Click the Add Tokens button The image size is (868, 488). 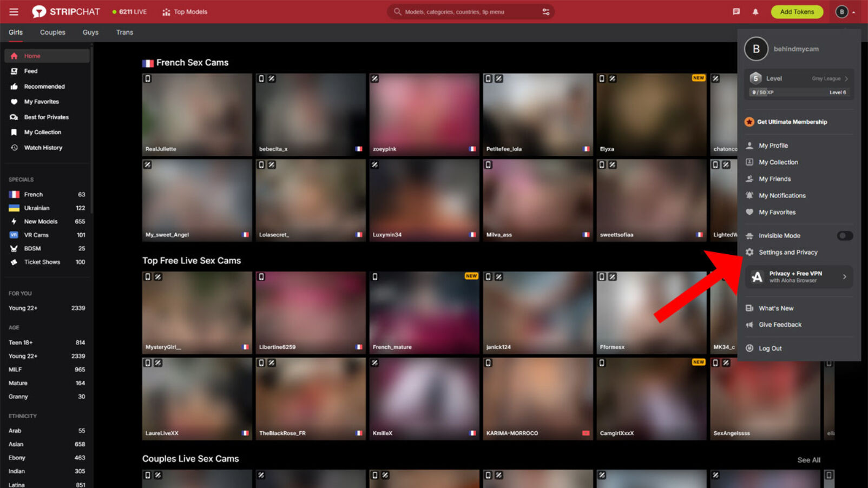click(x=797, y=11)
